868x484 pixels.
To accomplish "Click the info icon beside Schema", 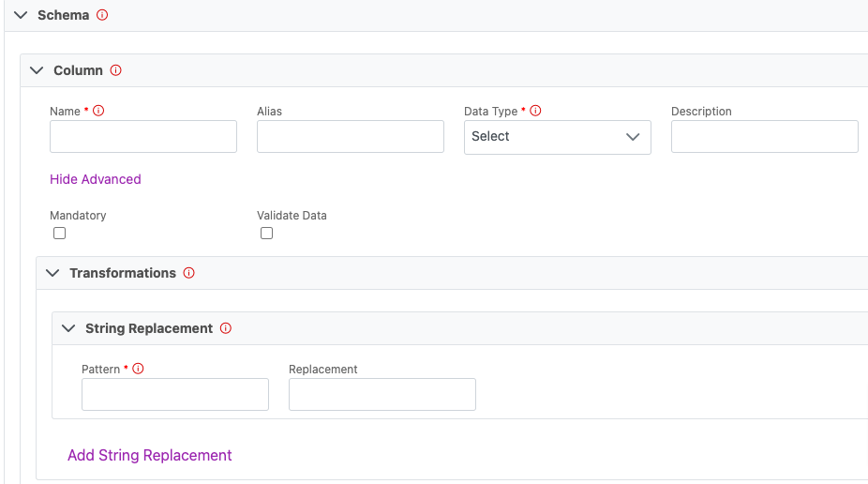I will [x=102, y=15].
